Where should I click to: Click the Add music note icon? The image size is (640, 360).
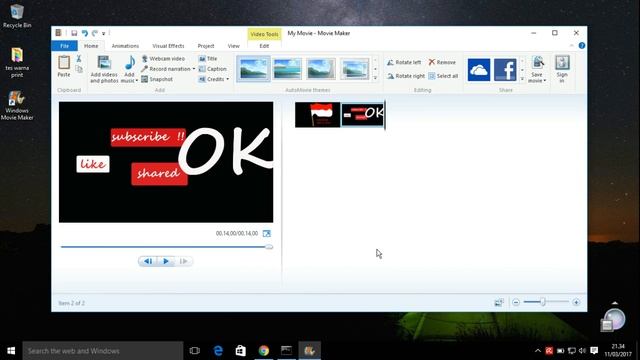pyautogui.click(x=130, y=63)
